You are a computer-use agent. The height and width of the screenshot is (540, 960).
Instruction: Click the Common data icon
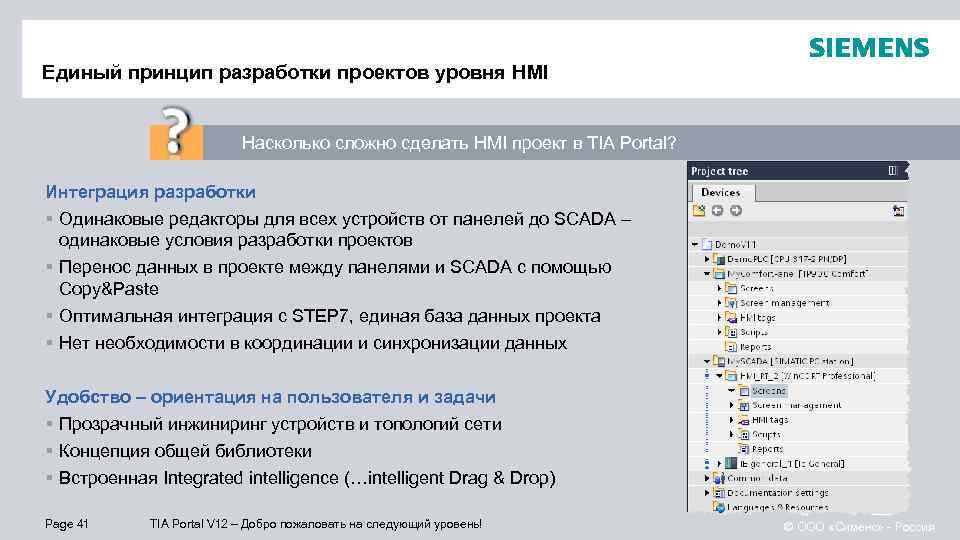719,478
